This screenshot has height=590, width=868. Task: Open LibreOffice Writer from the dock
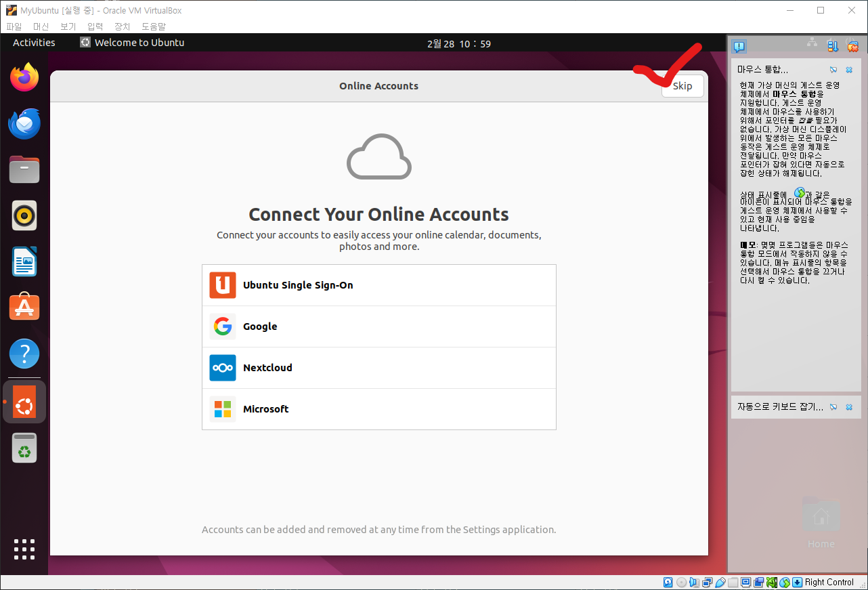point(24,261)
